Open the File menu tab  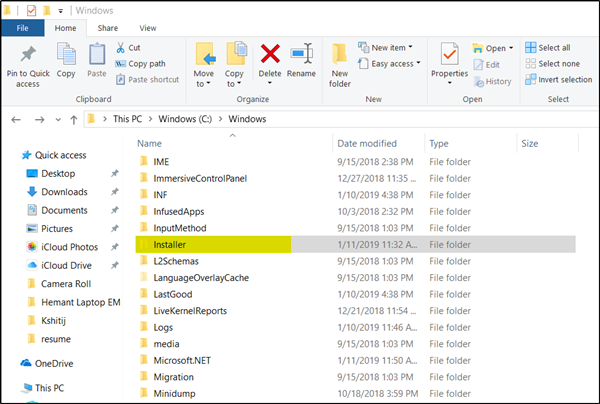22,29
